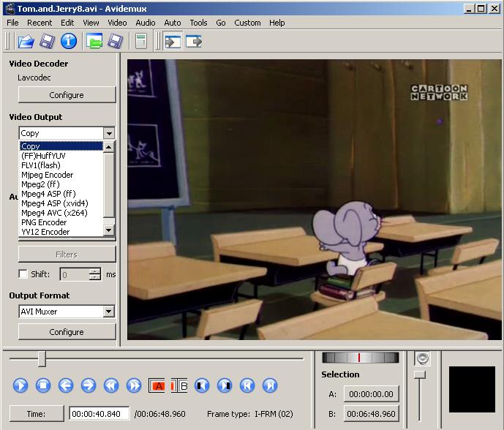Enable the audio Shift checkbox
The width and height of the screenshot is (504, 430).
click(x=23, y=274)
